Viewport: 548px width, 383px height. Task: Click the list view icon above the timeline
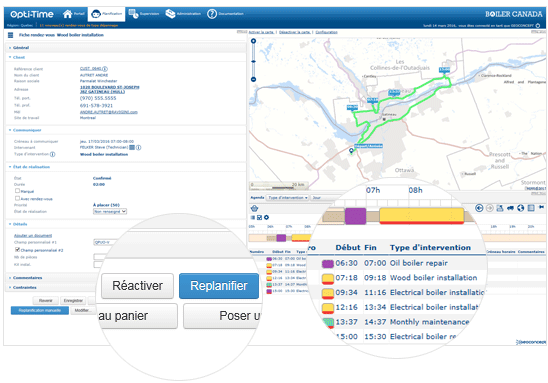click(253, 217)
